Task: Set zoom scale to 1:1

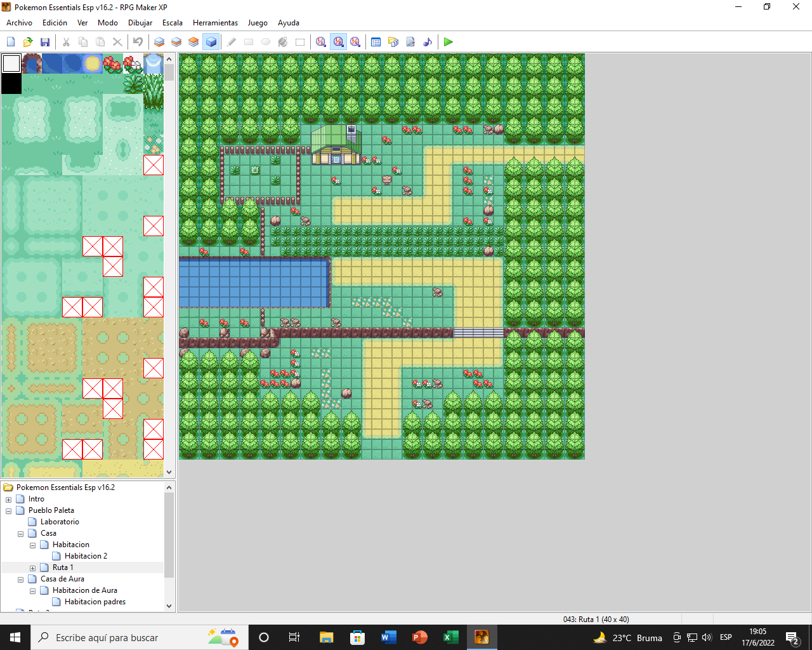Action: [x=321, y=42]
